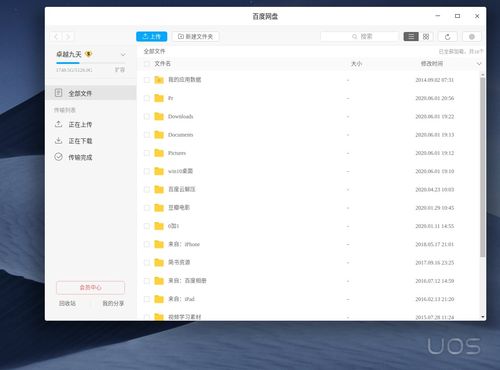Open the settings gear icon
The image size is (500, 370).
(x=471, y=37)
